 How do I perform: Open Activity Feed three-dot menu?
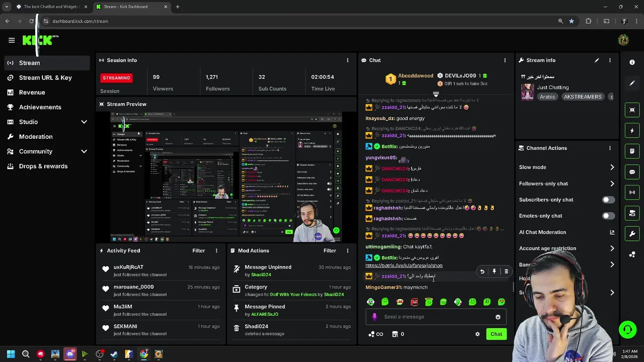216,250
